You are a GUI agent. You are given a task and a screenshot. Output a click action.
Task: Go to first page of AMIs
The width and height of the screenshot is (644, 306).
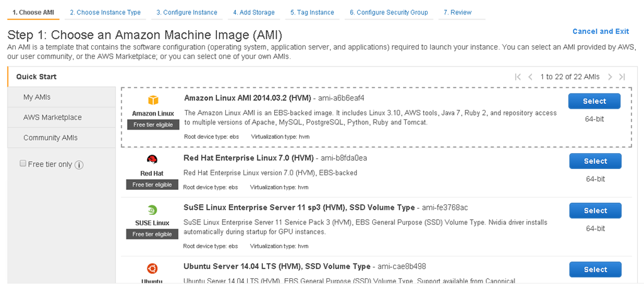coord(518,77)
